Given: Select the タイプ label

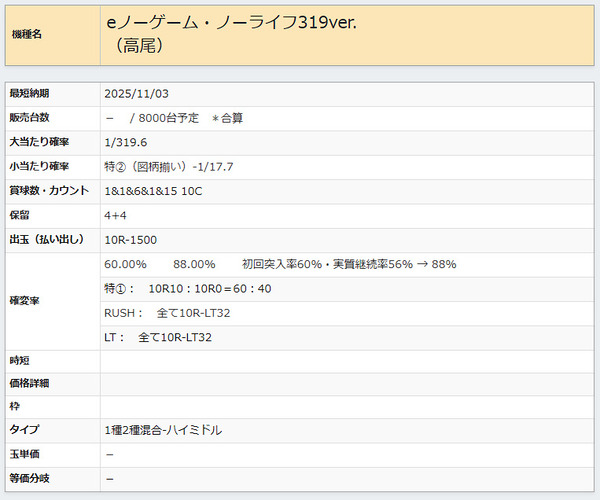Looking at the screenshot, I should coord(24,429).
